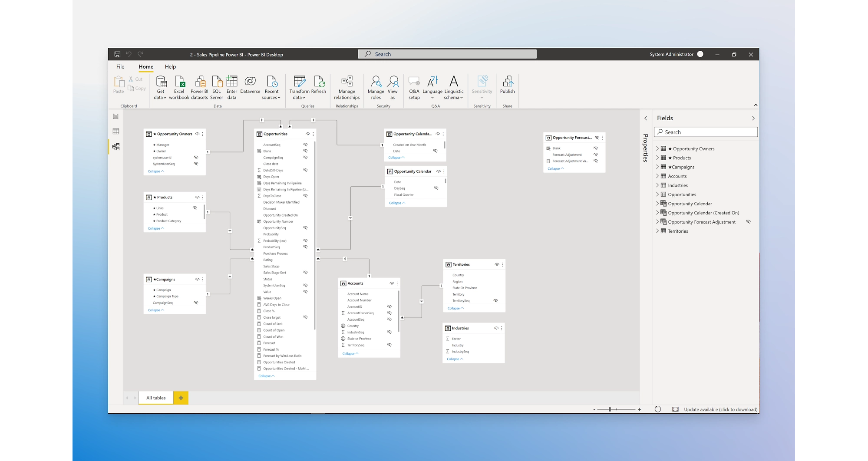Select the Home ribbon tab

(x=146, y=67)
